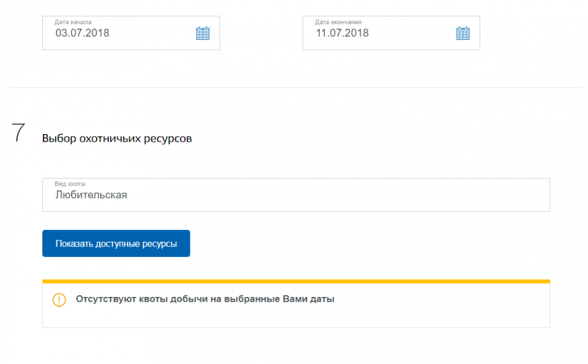
Task: Click the word 'даты' in the warning text
Action: (324, 299)
